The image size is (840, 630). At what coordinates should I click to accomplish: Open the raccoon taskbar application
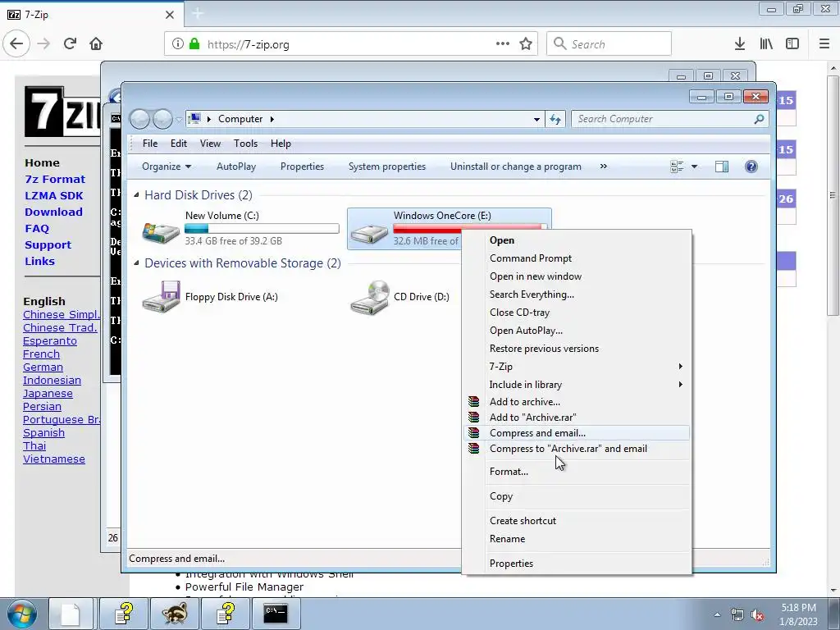(x=175, y=614)
